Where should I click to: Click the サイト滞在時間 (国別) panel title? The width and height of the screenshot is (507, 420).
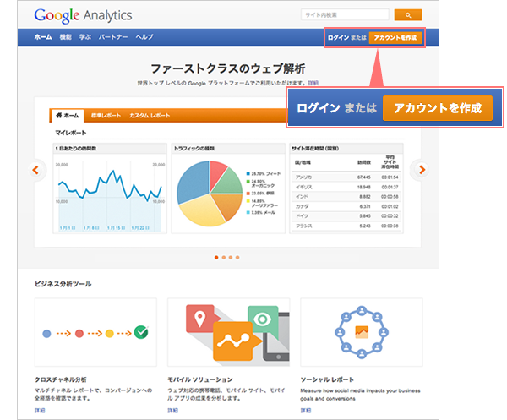click(315, 149)
